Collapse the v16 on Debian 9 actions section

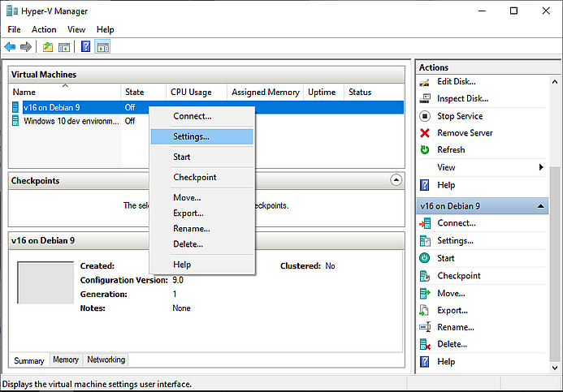point(540,206)
